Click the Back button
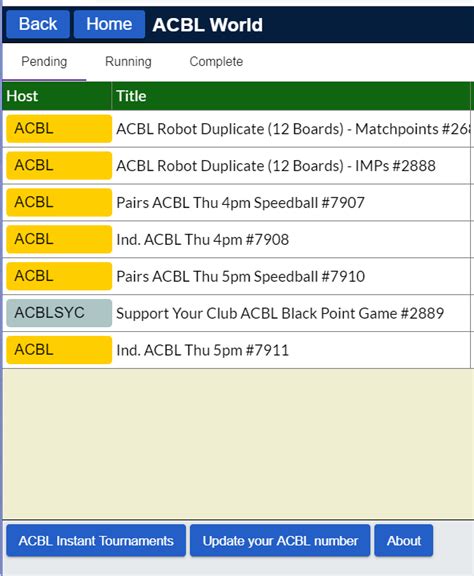 38,25
